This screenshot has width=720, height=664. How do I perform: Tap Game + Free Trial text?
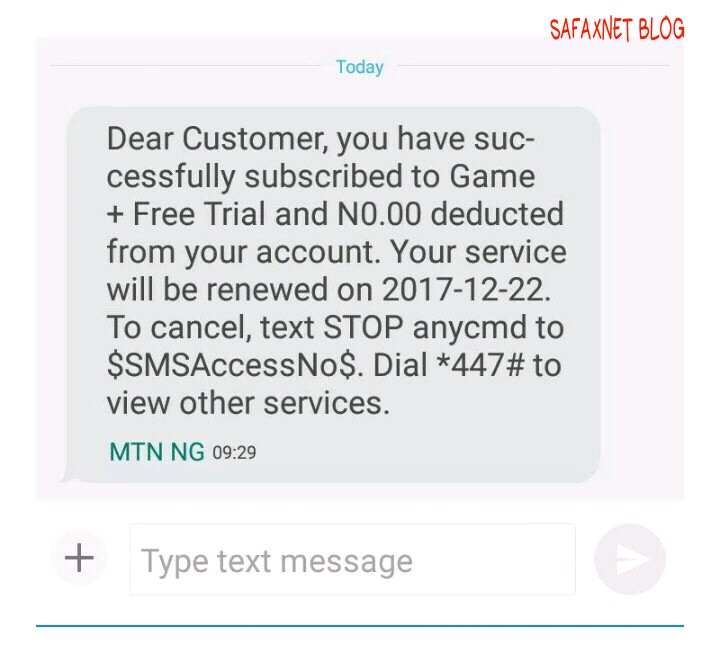(321, 196)
